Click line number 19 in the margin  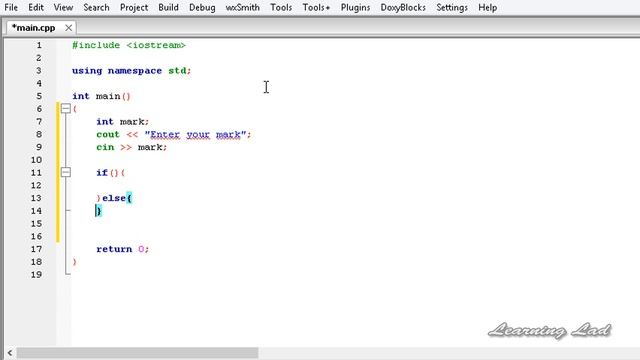pos(36,274)
